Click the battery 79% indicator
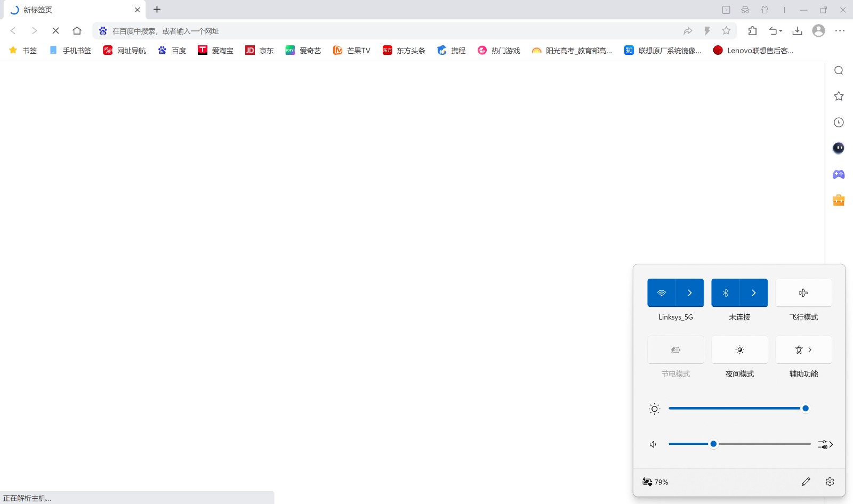This screenshot has height=504, width=853. coord(655,482)
